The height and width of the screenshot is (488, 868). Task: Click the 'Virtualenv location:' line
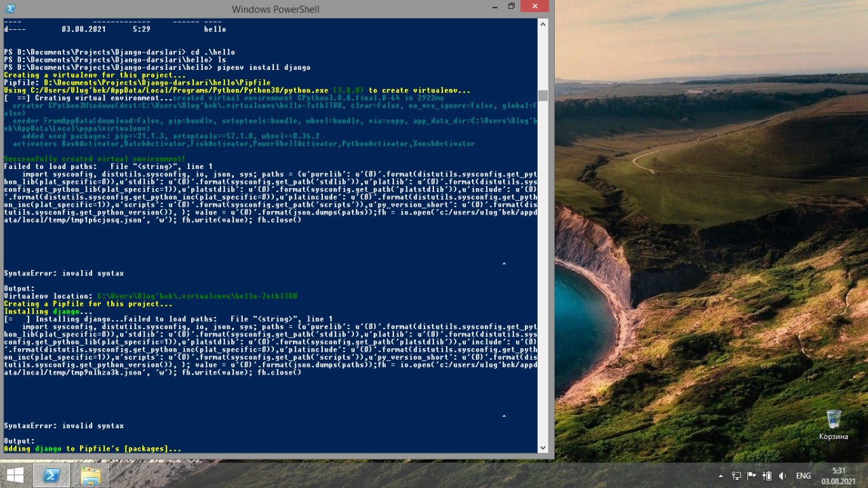151,297
